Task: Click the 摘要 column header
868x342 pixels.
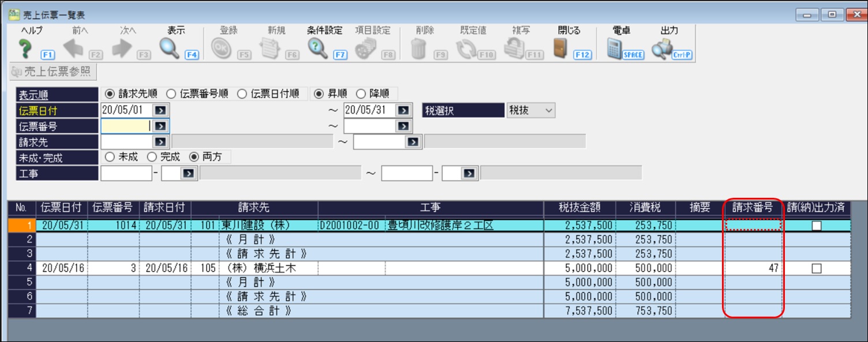Action: tap(699, 208)
